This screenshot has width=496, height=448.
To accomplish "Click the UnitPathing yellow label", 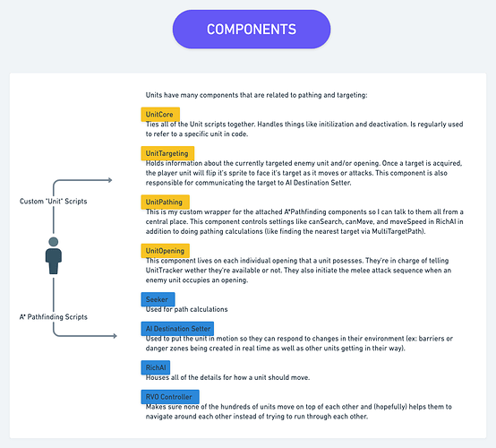I will (x=165, y=202).
